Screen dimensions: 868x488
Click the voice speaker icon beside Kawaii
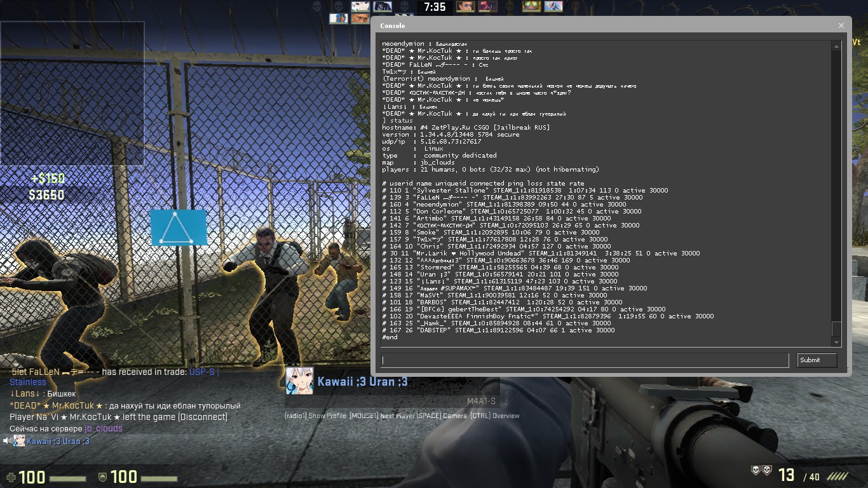tap(7, 441)
